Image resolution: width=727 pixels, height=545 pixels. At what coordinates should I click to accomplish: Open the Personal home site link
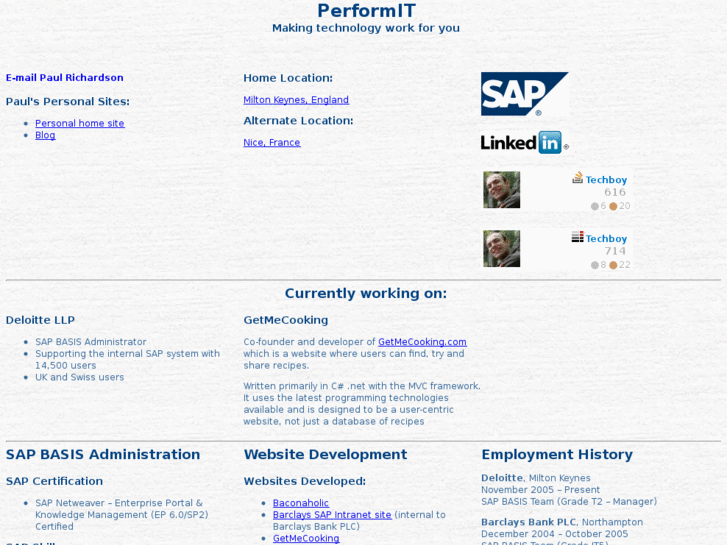click(x=80, y=124)
